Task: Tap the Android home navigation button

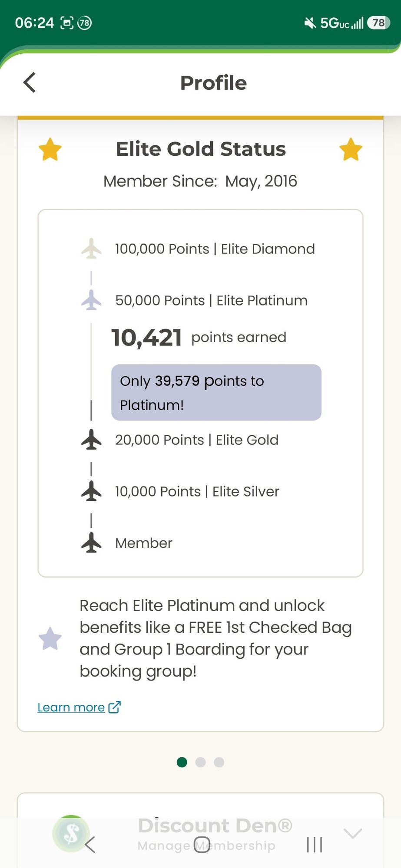Action: 202,845
